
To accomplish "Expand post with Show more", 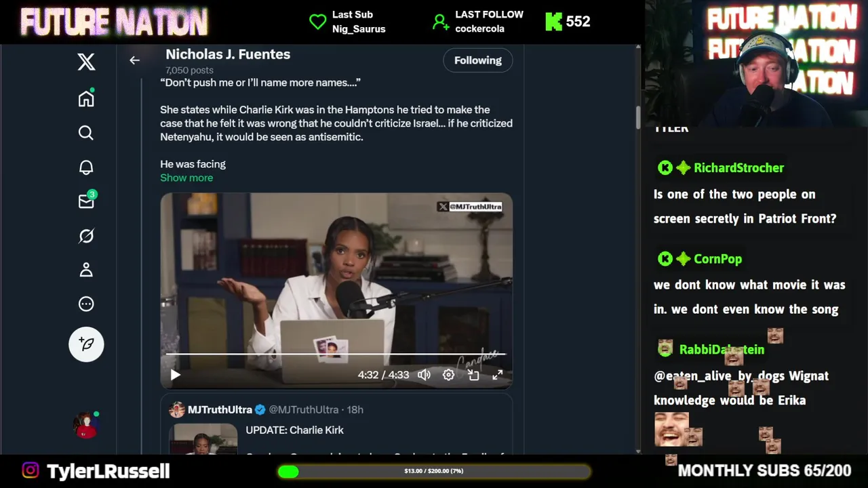I will pyautogui.click(x=186, y=178).
